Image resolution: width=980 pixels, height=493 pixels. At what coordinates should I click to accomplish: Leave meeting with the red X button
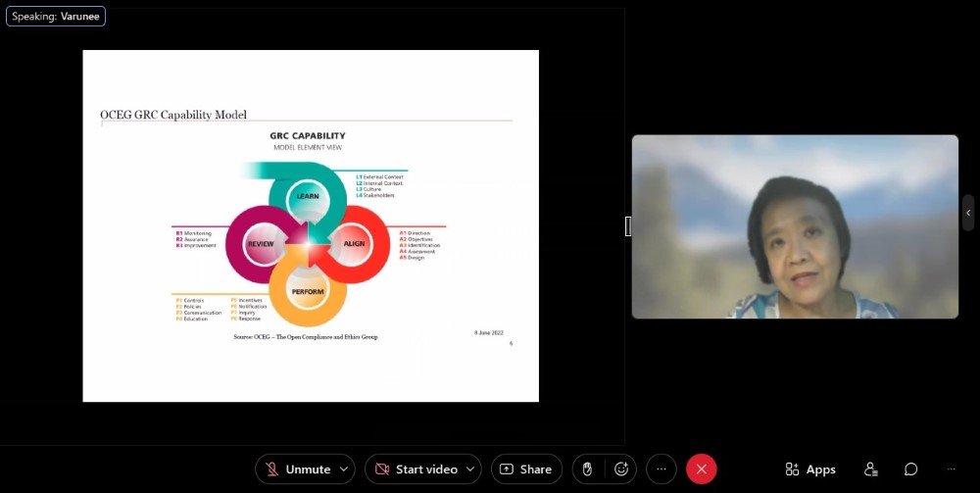(x=701, y=469)
